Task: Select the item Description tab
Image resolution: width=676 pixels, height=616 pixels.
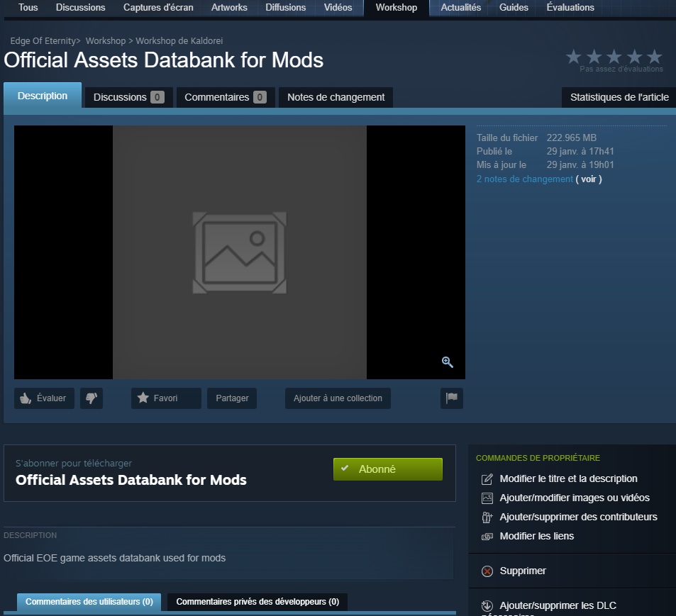Action: click(43, 96)
